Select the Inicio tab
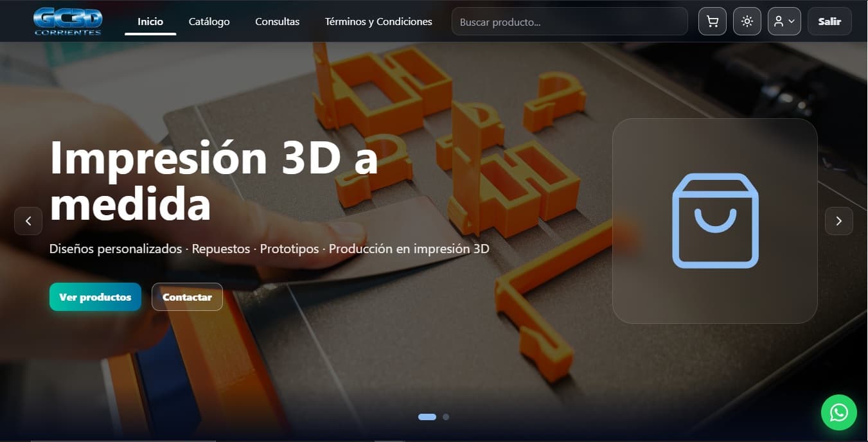This screenshot has width=868, height=442. tap(150, 21)
